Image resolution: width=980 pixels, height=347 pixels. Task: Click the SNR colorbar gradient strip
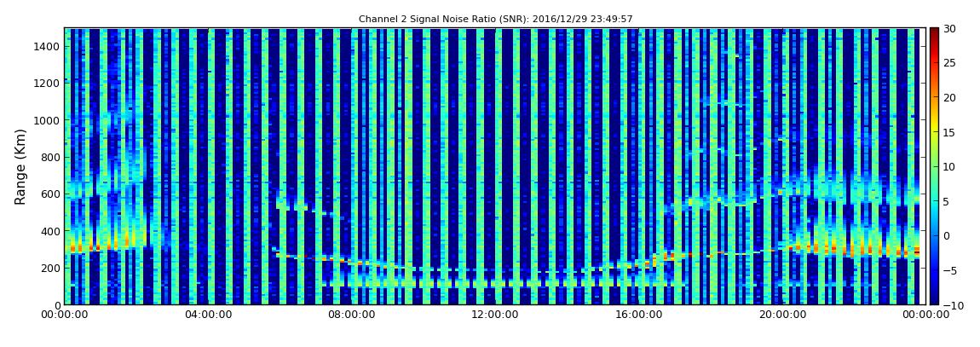[934, 166]
